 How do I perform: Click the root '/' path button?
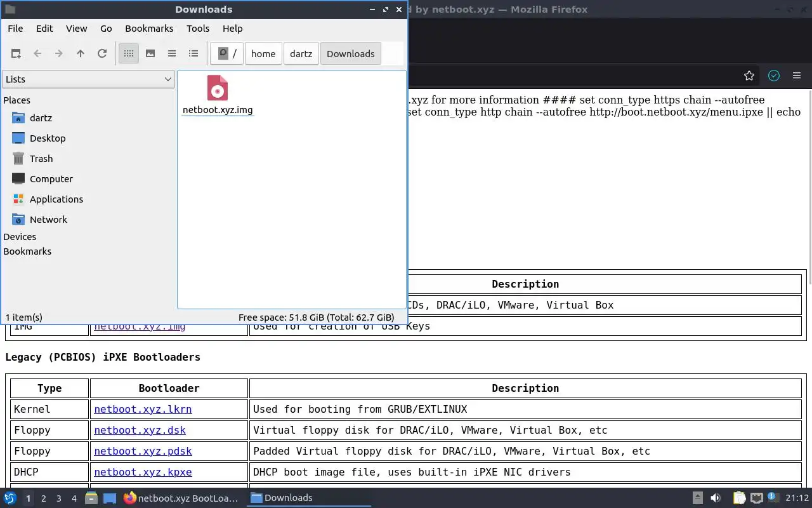coord(227,54)
